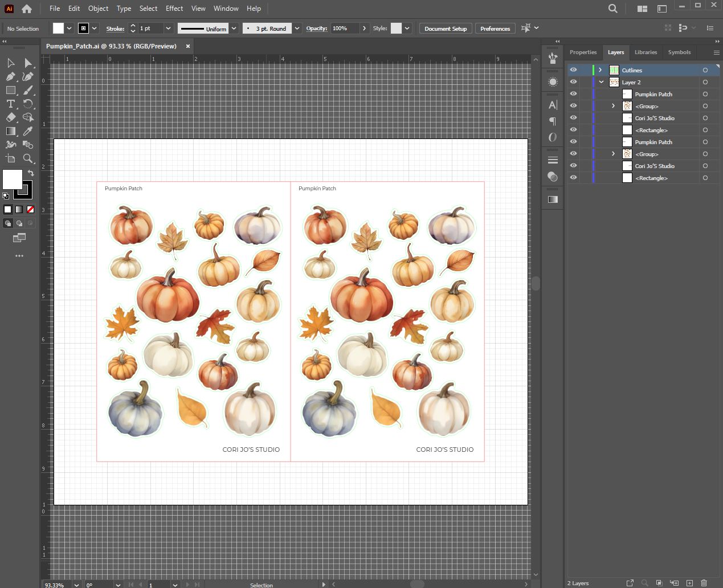Screen dimensions: 723x588
Task: Select the Pen tool
Action: [x=11, y=76]
